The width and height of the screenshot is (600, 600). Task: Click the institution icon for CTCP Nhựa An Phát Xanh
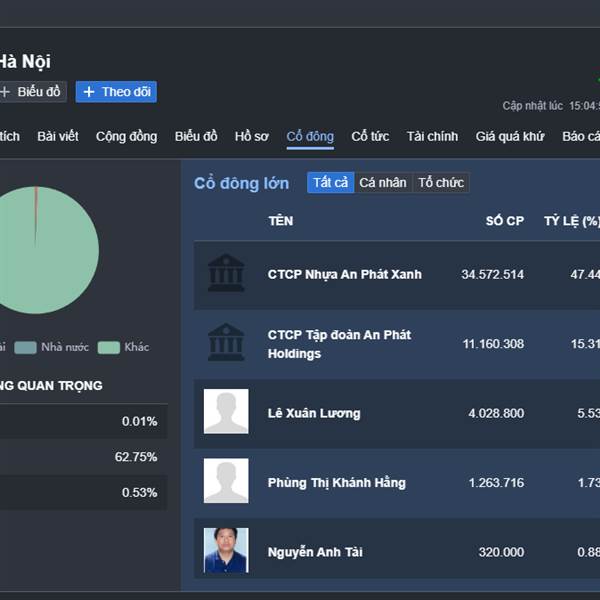(226, 272)
